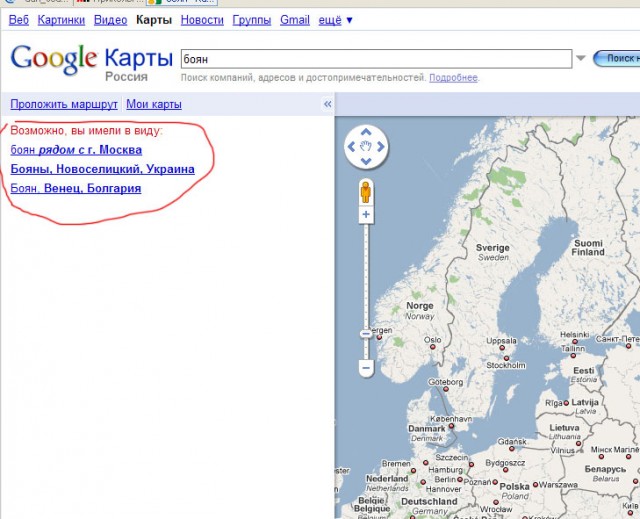Click the Google Карты logo

[91, 61]
